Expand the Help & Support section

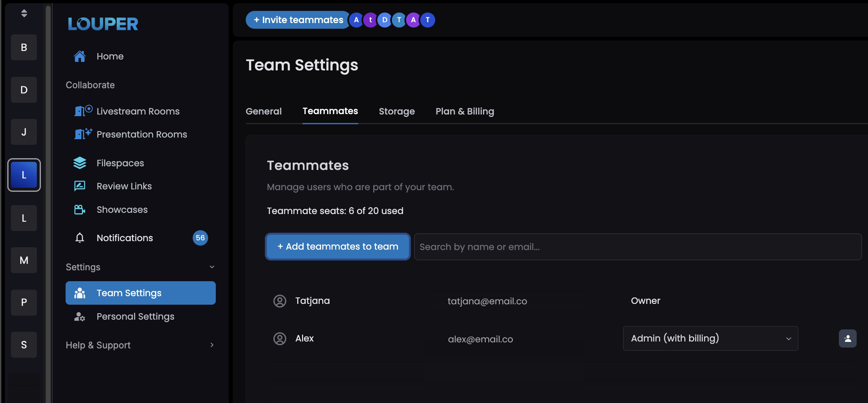tap(212, 345)
